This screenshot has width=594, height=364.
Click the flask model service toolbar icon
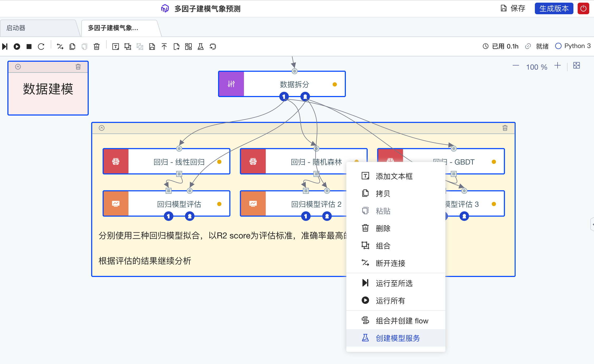click(x=201, y=47)
